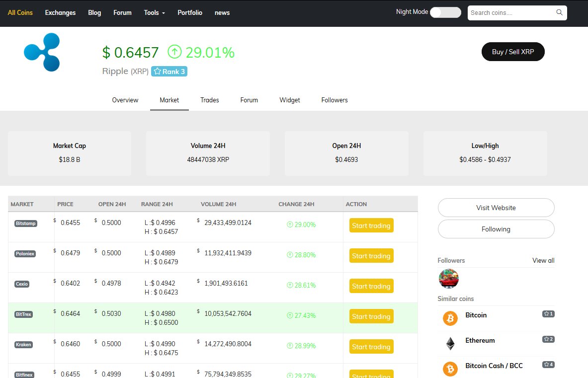This screenshot has height=378, width=588.
Task: Select the Market tab
Action: pos(169,100)
